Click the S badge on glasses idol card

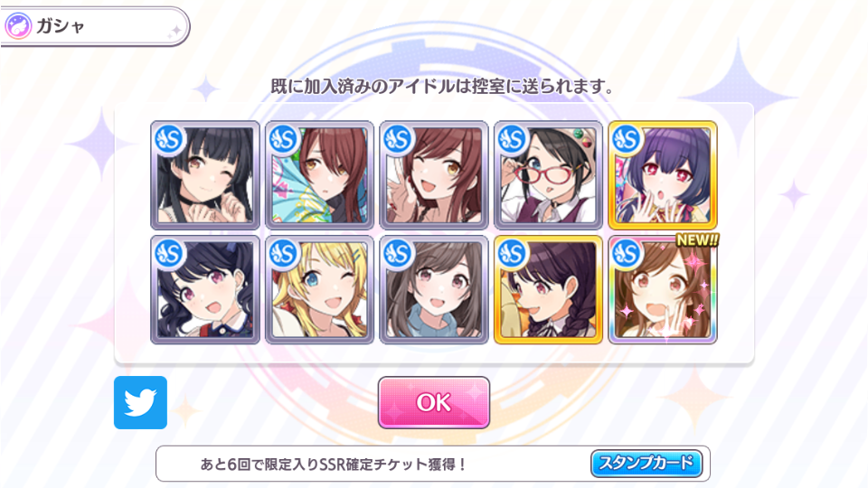click(x=512, y=139)
